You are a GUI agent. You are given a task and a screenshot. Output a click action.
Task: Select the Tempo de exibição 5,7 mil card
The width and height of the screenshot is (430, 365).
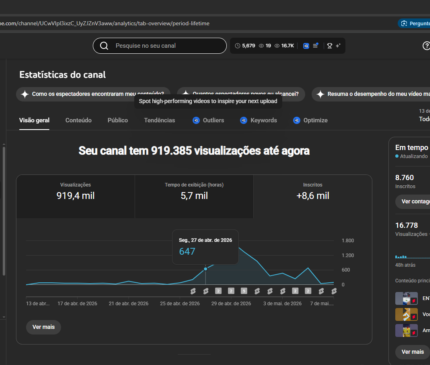[194, 196]
